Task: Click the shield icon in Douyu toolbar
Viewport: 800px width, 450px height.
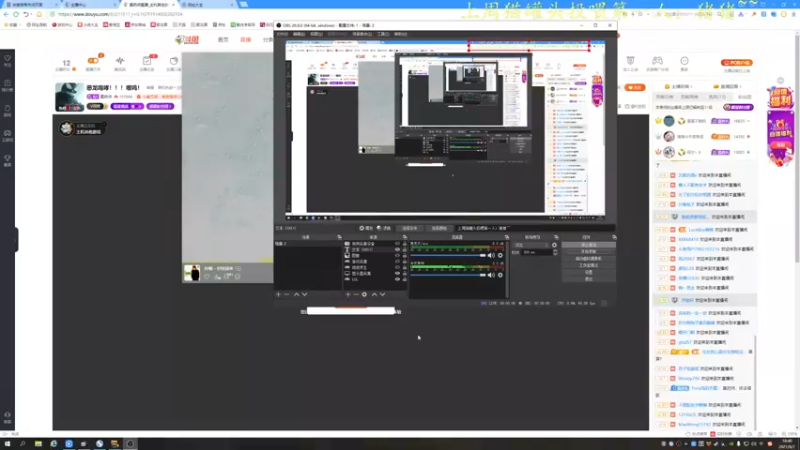Action: (631, 63)
